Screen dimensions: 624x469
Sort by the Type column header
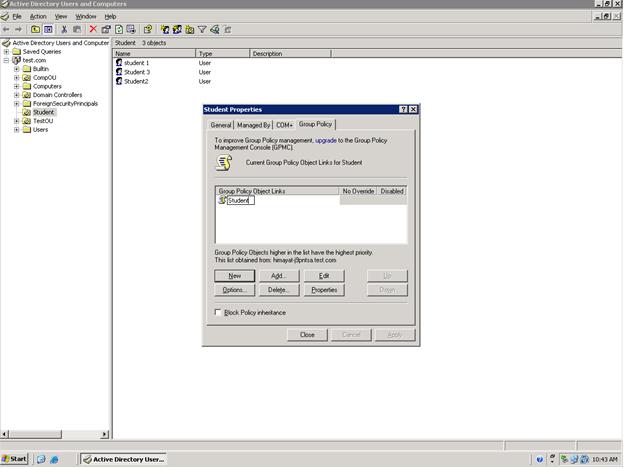(x=223, y=53)
